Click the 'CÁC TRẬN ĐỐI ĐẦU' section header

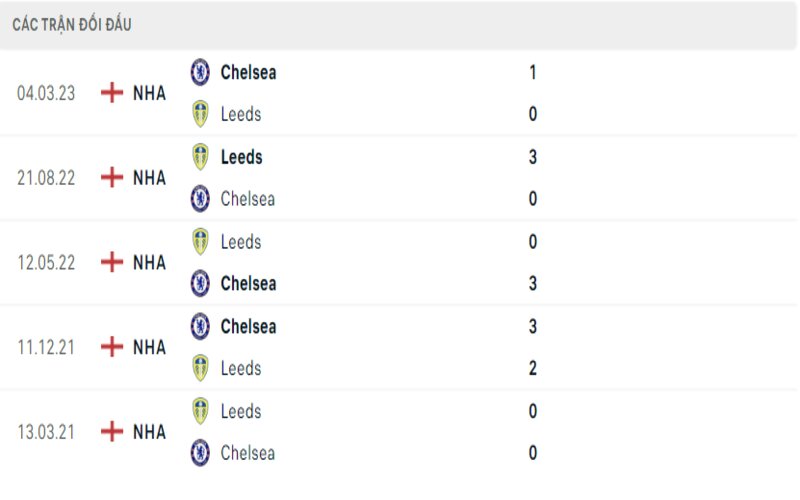click(x=72, y=25)
